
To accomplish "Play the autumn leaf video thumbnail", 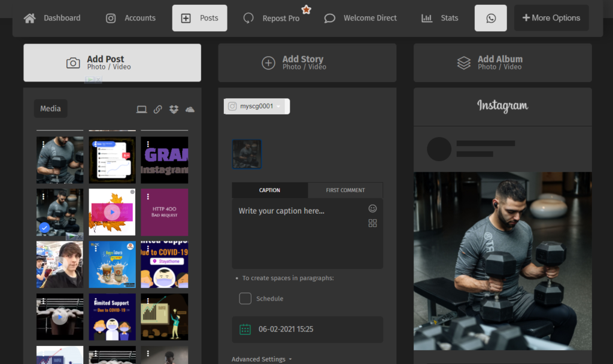I will 112,213.
